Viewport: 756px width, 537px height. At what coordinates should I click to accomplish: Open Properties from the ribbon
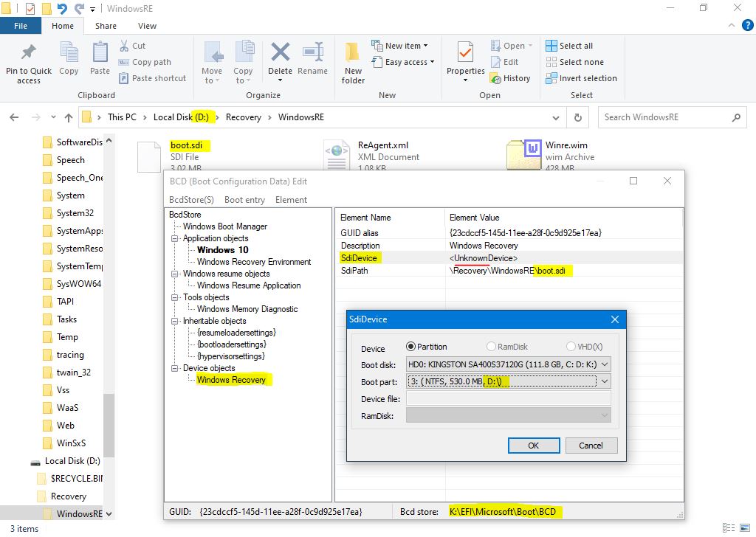click(465, 53)
